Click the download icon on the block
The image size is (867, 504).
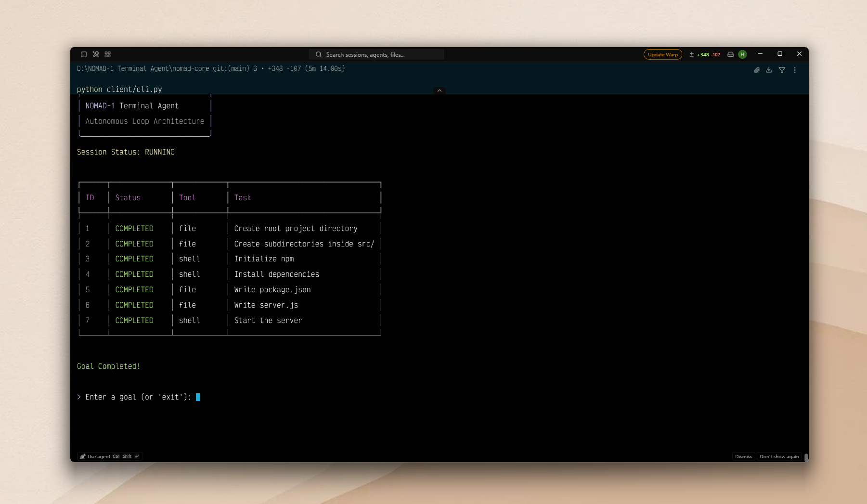click(769, 70)
